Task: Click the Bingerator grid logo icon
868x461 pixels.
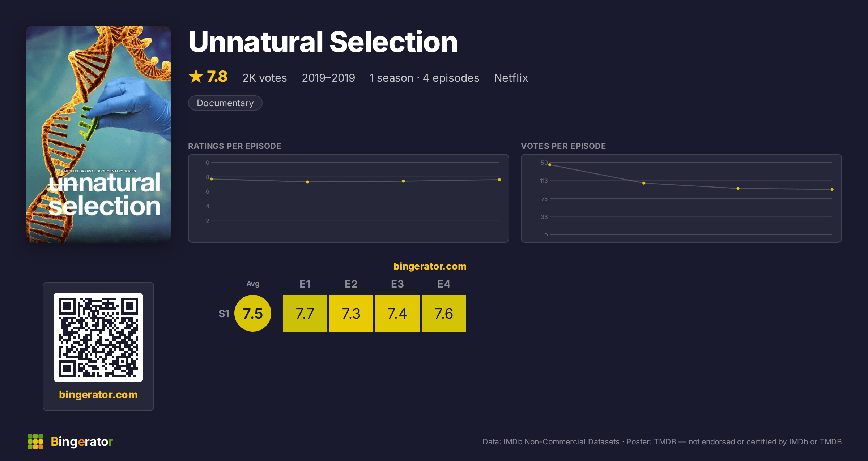Action: tap(35, 441)
